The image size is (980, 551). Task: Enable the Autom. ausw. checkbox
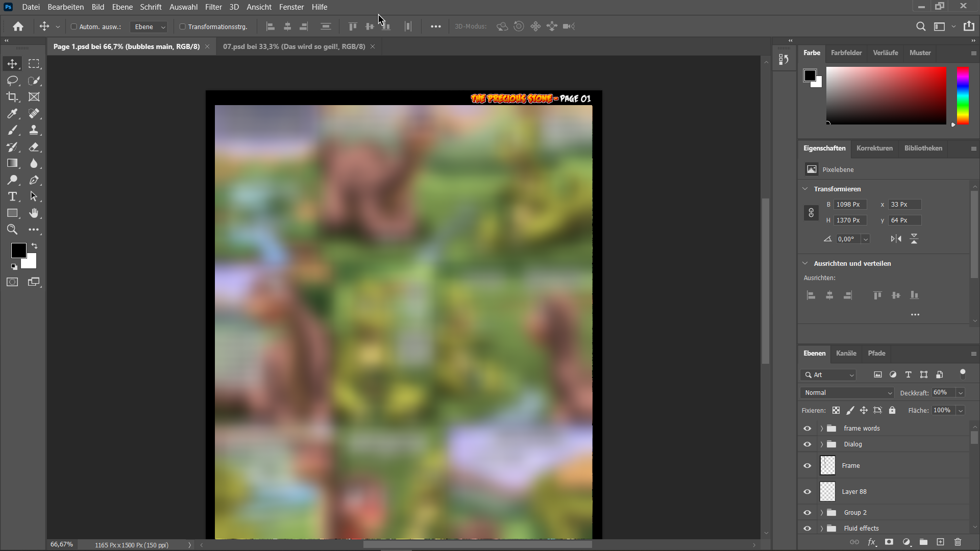tap(73, 27)
